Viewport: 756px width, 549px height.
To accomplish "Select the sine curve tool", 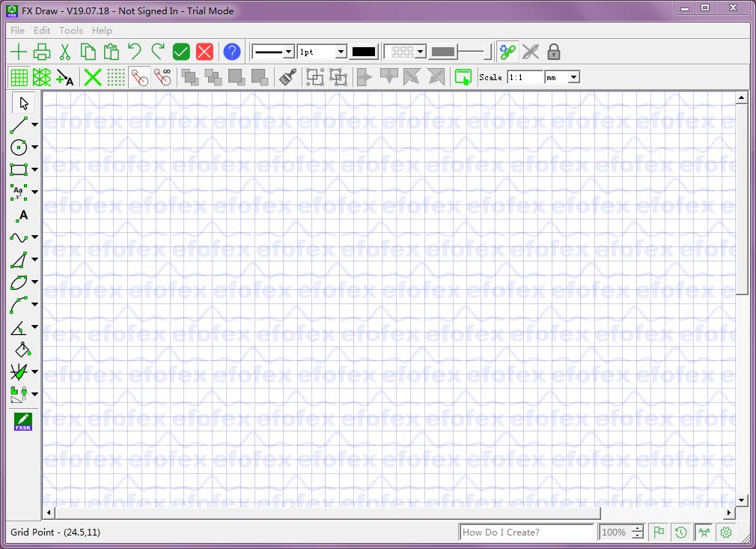I will point(19,237).
